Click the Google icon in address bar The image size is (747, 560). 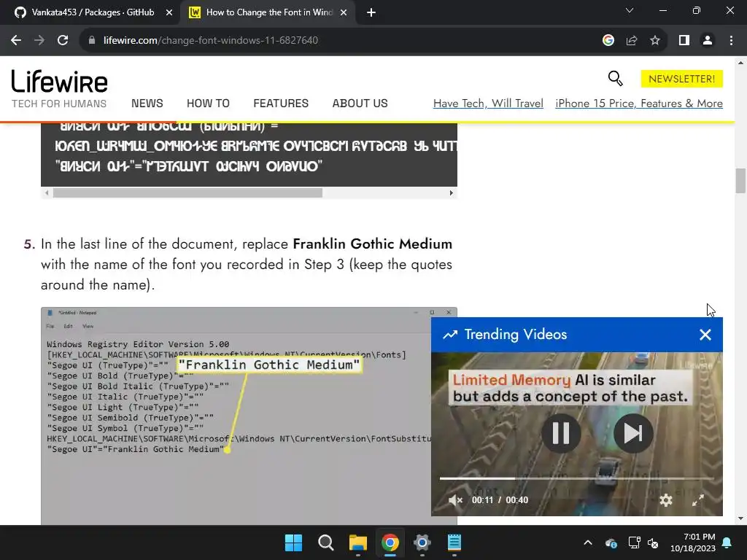point(608,41)
